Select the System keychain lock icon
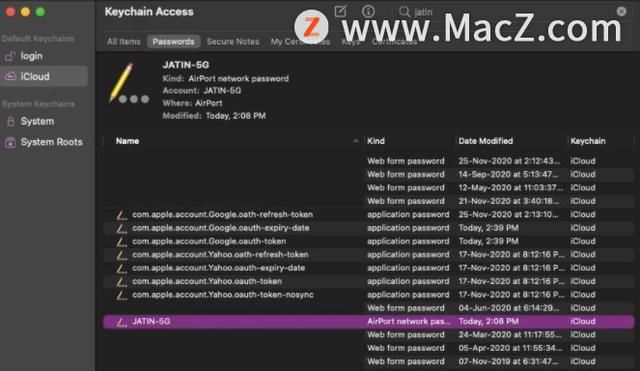The height and width of the screenshot is (371, 640). pos(11,121)
